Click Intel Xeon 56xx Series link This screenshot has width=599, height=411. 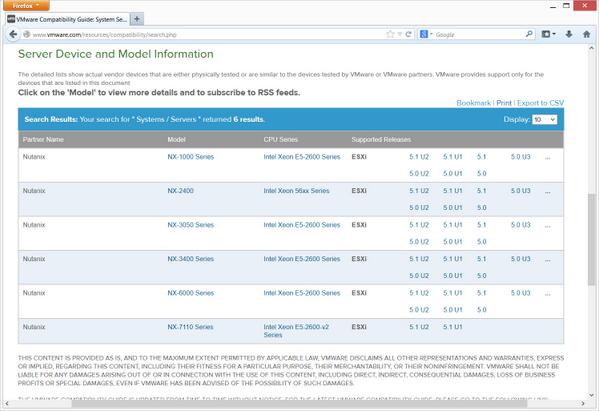pos(296,191)
